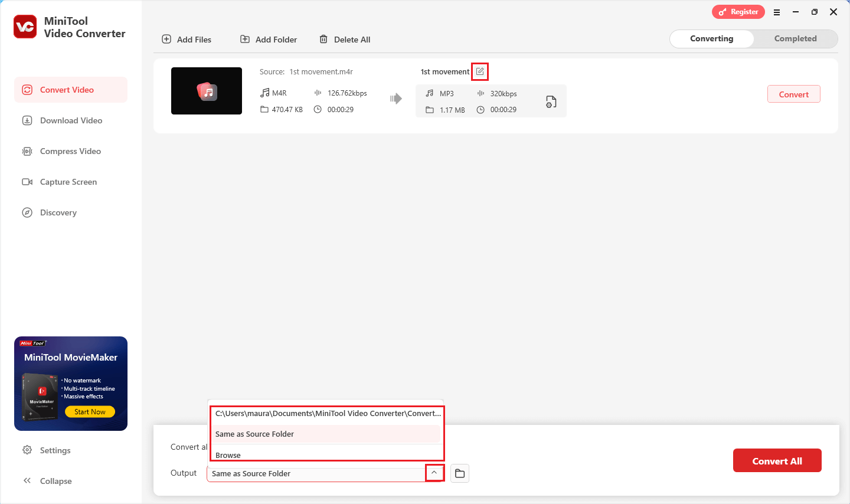The height and width of the screenshot is (504, 850).
Task: Click the 320kbps output bitrate
Action: click(x=504, y=94)
